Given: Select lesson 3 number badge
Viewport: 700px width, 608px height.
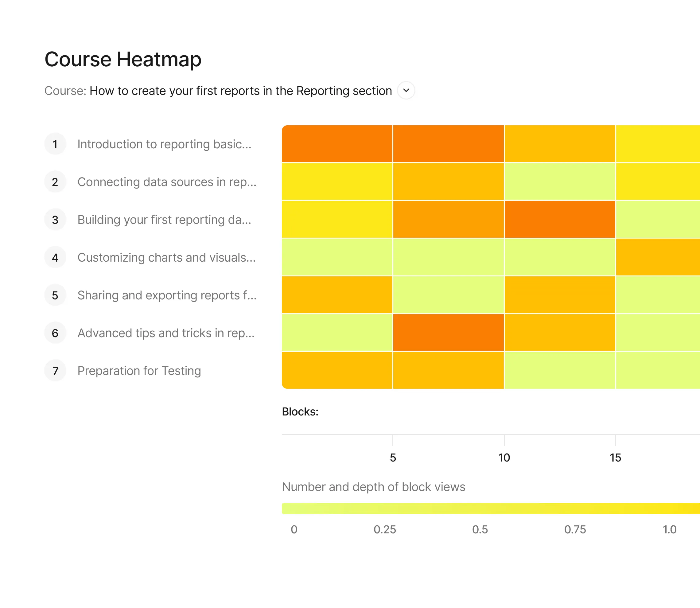Looking at the screenshot, I should [x=55, y=220].
